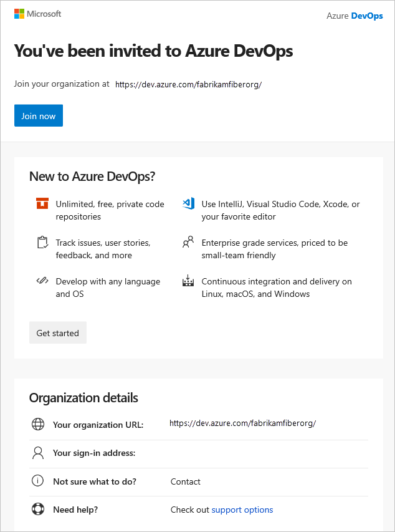
Task: Click the Visual Studio Code icon
Action: (188, 203)
